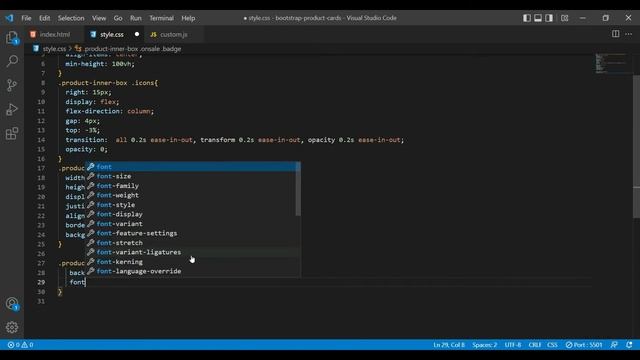Switch to the custom.js tab
Viewport: 640px width, 360px height.
[x=173, y=35]
